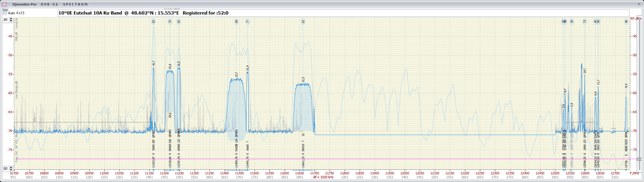Select transponder marker 68 at top
Screen dimensions: 644x182
[236, 22]
